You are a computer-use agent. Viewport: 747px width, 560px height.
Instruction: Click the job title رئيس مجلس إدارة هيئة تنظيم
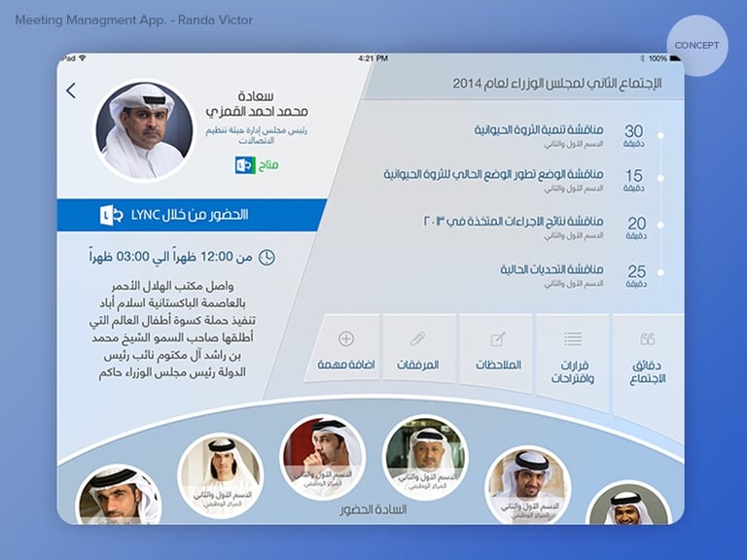pos(257,135)
